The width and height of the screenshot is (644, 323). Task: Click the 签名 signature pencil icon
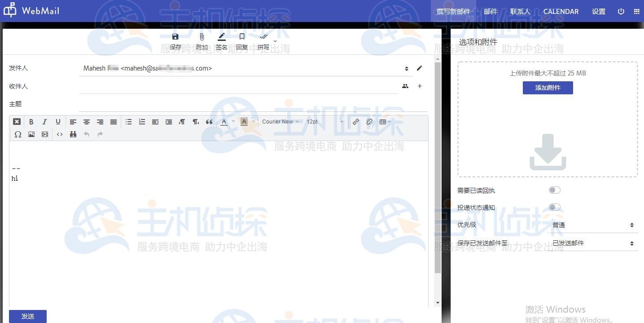tap(221, 40)
